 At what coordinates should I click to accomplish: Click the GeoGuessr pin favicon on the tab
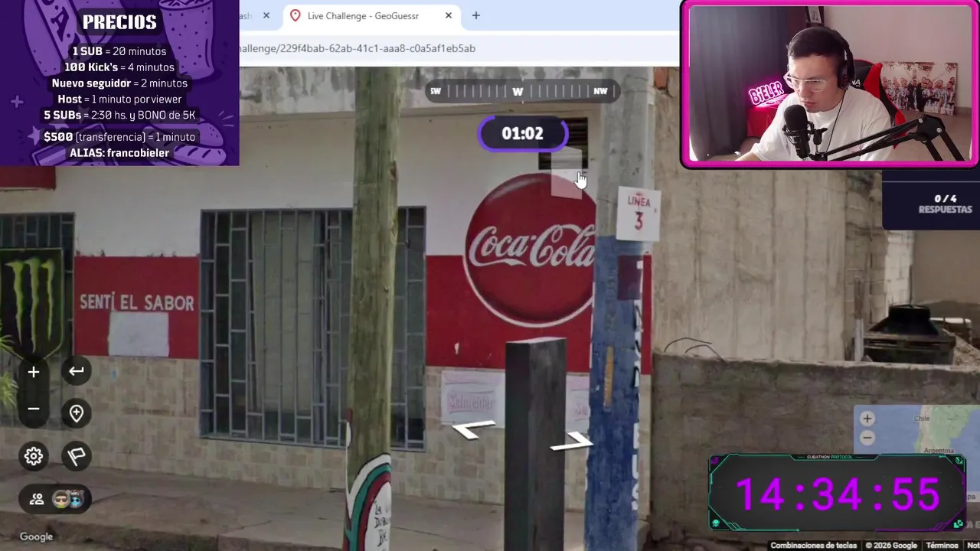point(295,15)
